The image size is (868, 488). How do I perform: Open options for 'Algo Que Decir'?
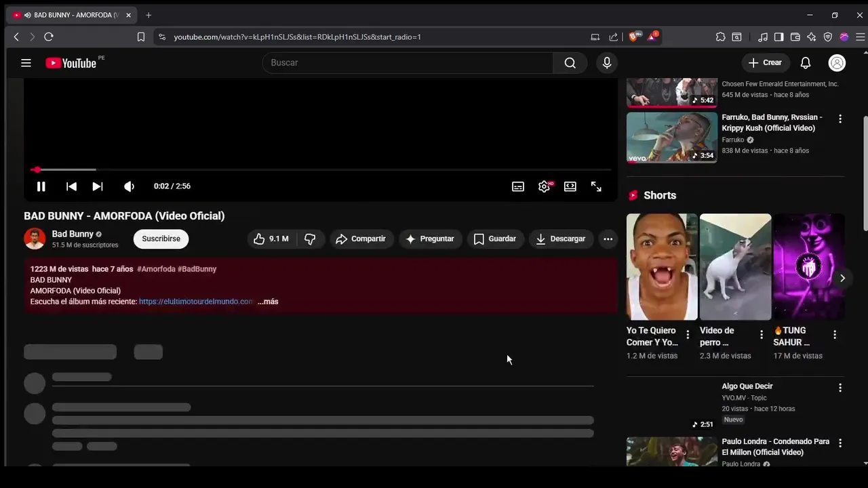[840, 388]
